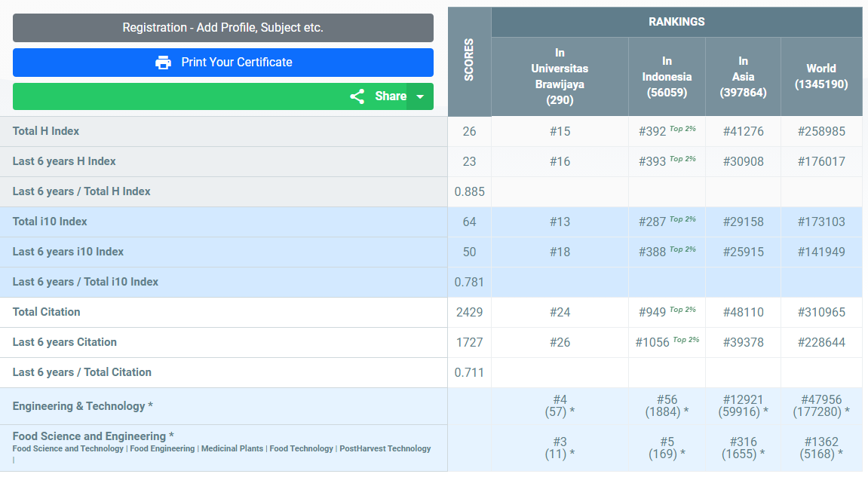Select the In Indonesia column header
Viewport: 868px width, 477px height.
point(667,76)
